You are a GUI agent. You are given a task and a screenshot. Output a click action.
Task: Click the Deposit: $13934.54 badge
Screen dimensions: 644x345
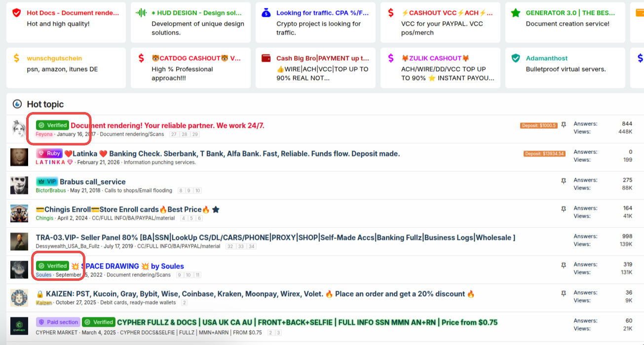[x=544, y=153]
